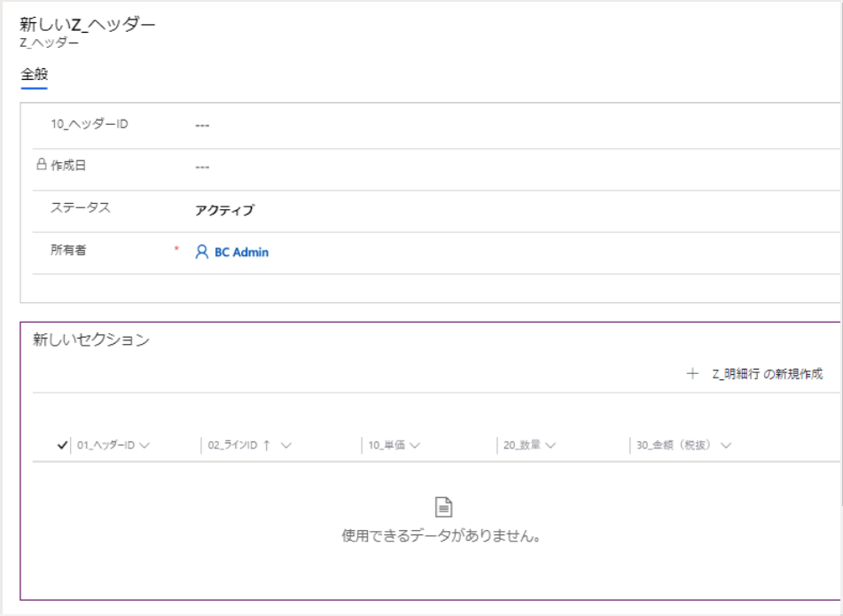Click the 10_ヘッダーID field value

tap(202, 126)
